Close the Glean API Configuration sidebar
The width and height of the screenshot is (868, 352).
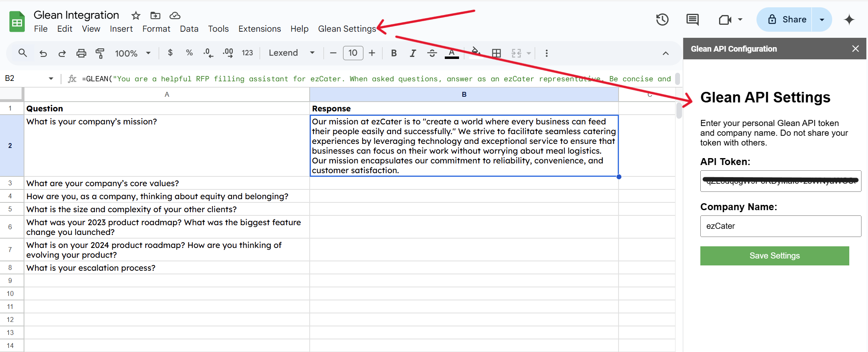click(x=855, y=49)
